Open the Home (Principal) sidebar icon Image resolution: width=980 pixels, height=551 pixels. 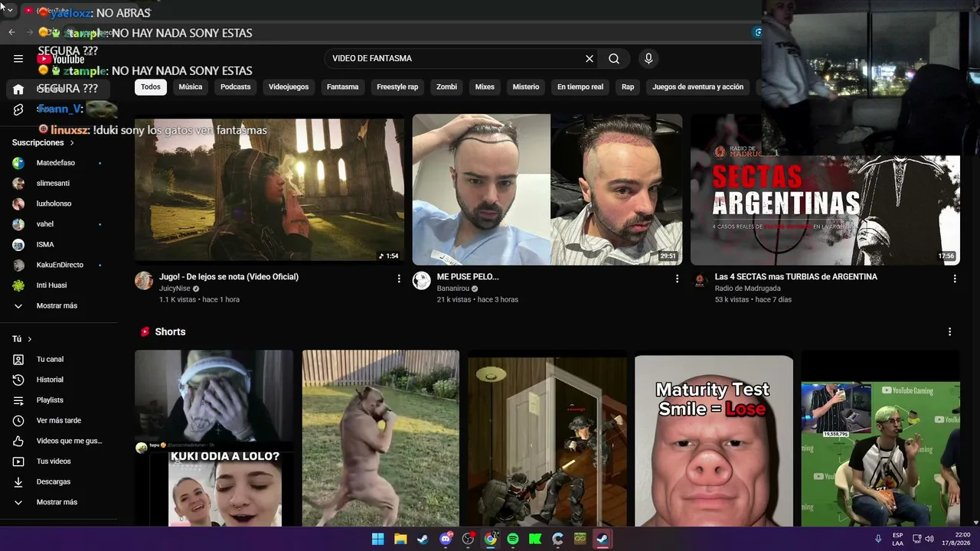click(x=18, y=90)
